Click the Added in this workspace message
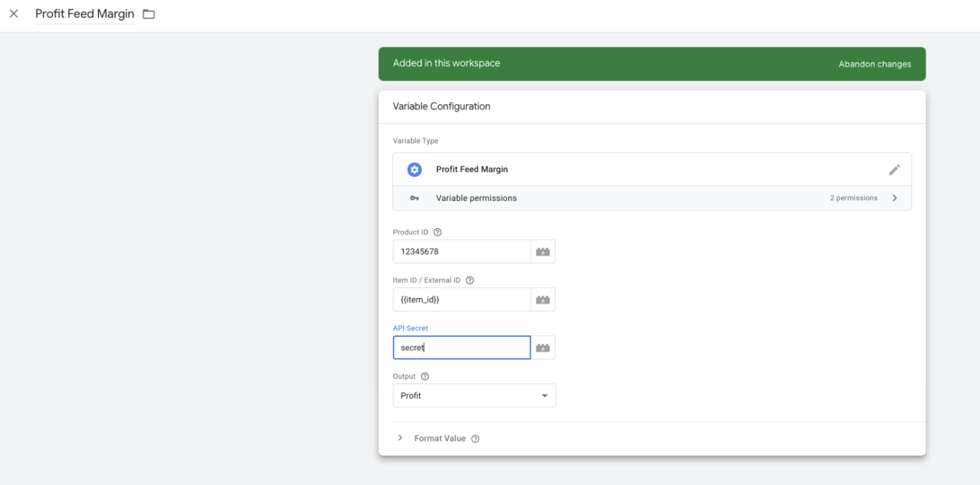 pyautogui.click(x=446, y=63)
